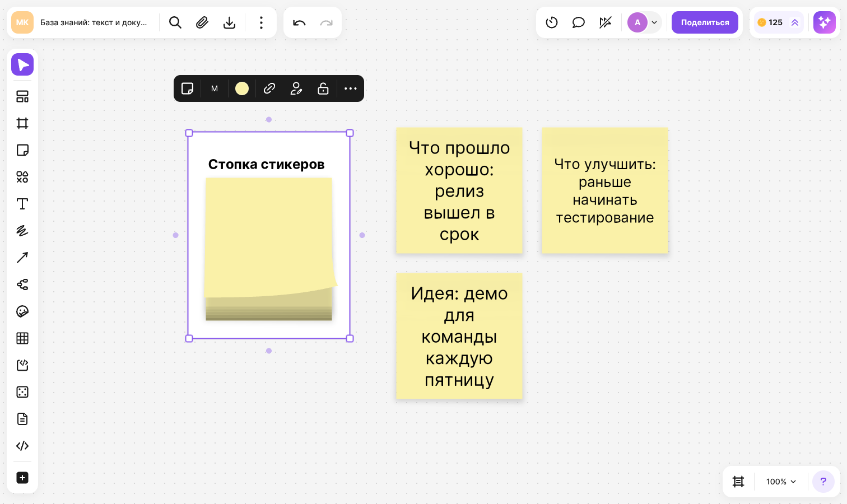
Task: Open the user avatar dropdown
Action: pyautogui.click(x=644, y=22)
